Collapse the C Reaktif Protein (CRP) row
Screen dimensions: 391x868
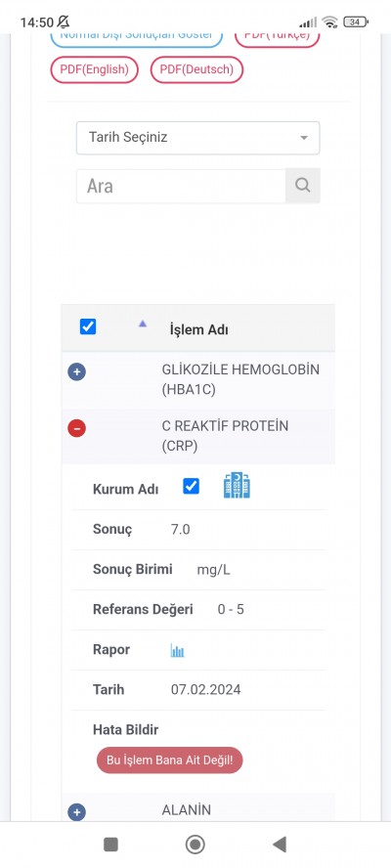[x=76, y=428]
